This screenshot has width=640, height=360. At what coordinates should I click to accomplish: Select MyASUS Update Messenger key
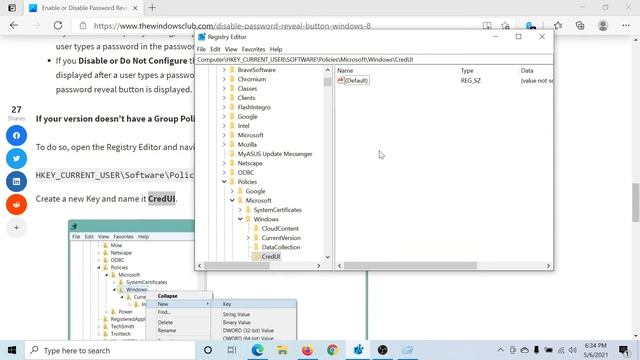[275, 154]
